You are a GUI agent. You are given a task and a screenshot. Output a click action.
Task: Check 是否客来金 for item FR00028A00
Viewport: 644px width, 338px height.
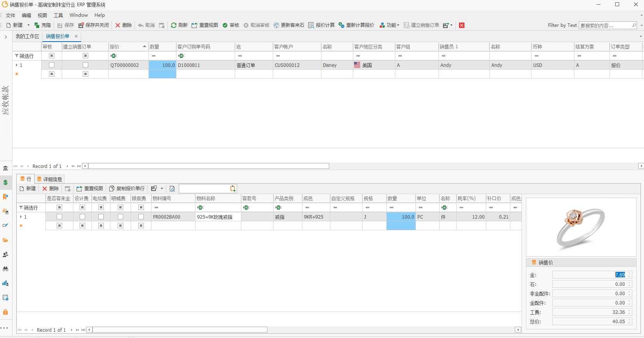(59, 217)
